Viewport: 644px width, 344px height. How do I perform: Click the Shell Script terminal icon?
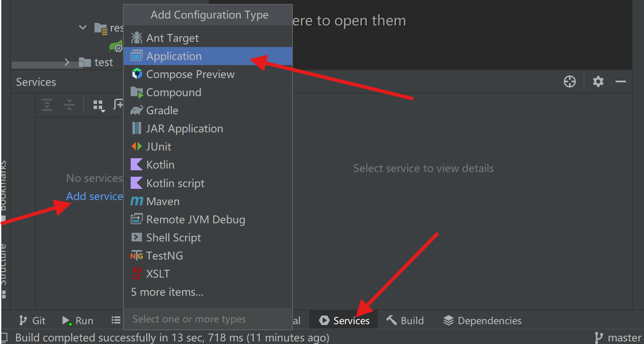(136, 238)
